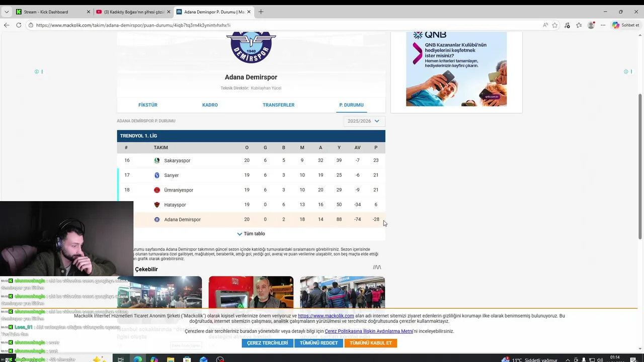Open Sarıyer team link
Viewport: 644px width, 362px height.
pos(172,175)
